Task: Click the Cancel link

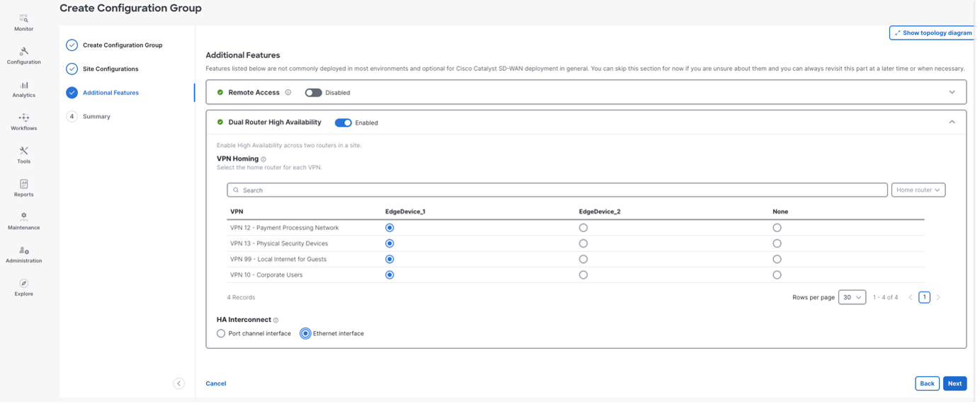Action: pos(216,384)
